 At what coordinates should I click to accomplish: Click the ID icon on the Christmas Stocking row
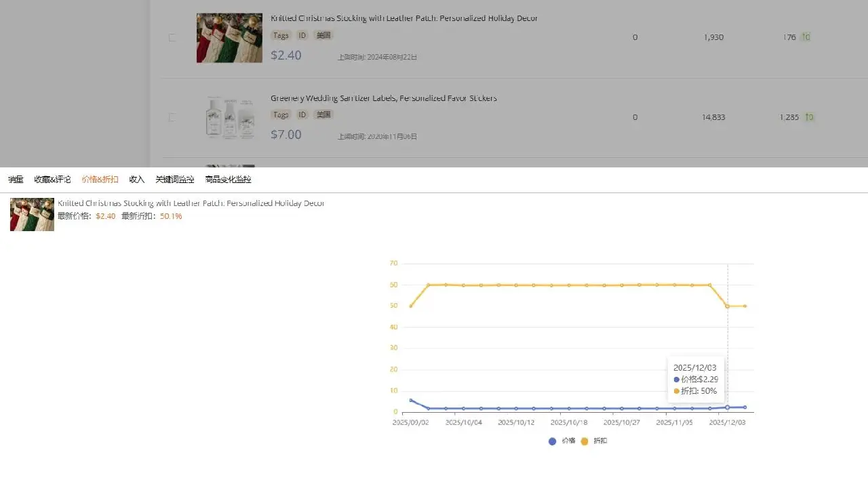tap(302, 35)
